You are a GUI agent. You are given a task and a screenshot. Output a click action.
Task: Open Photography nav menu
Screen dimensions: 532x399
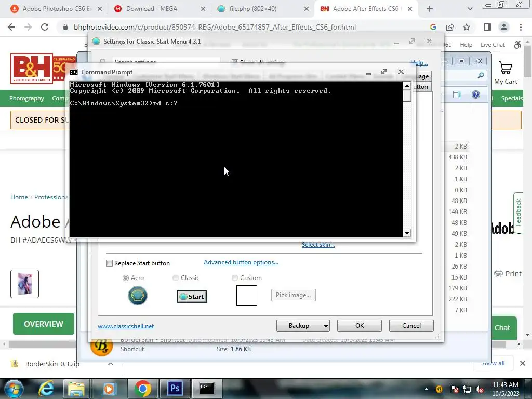26,98
